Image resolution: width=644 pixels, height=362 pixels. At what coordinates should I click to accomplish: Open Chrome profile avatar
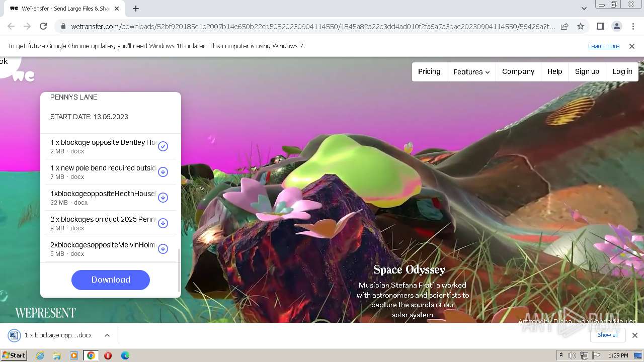616,26
